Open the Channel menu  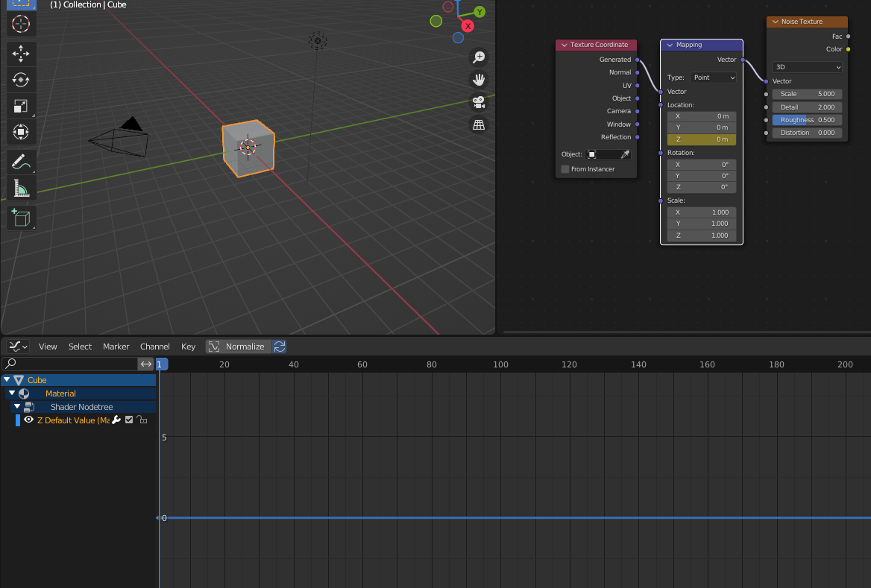(155, 347)
